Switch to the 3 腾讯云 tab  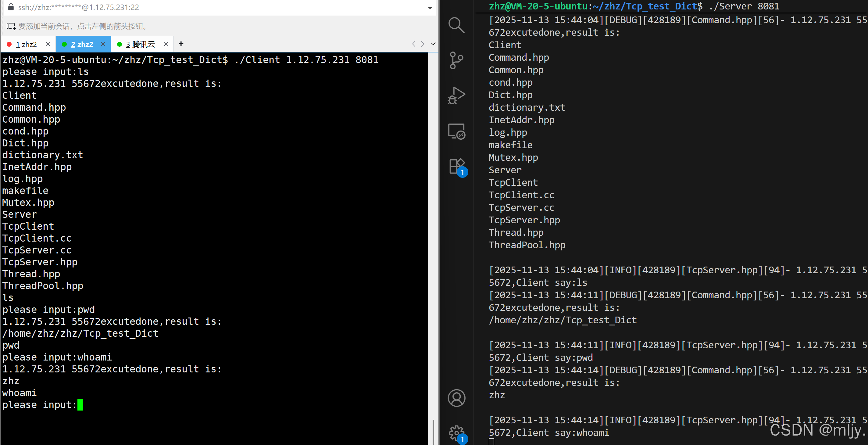(x=140, y=44)
